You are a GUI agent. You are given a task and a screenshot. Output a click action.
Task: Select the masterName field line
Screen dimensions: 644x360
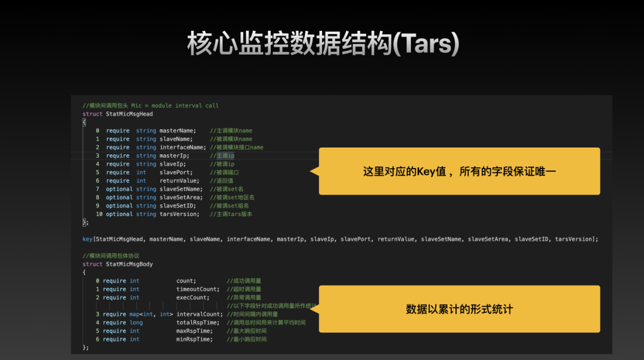(x=174, y=131)
